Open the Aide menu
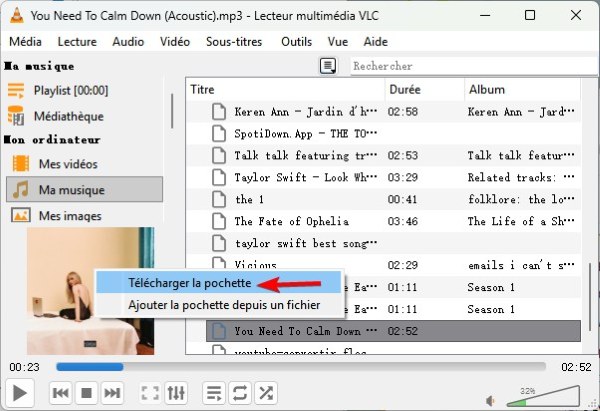Image resolution: width=600 pixels, height=411 pixels. [x=375, y=41]
